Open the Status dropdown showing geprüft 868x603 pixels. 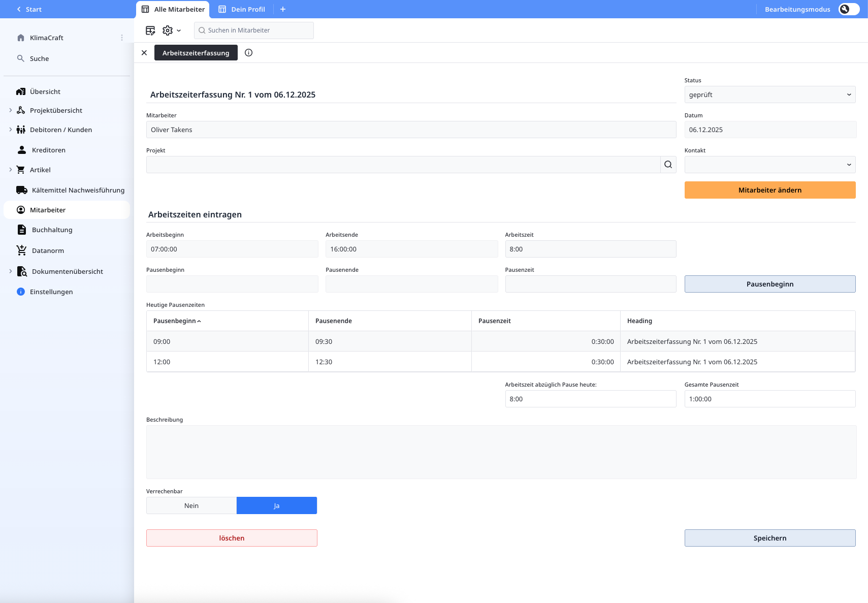[769, 94]
